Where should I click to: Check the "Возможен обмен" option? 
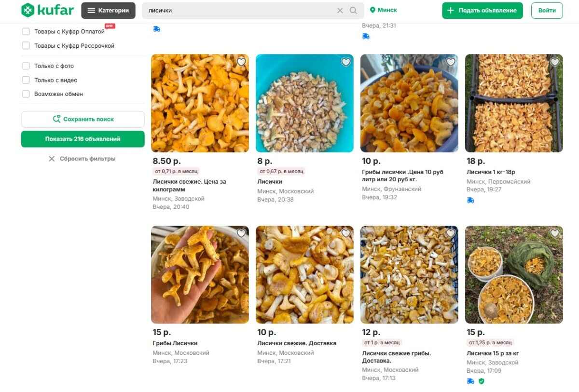26,94
